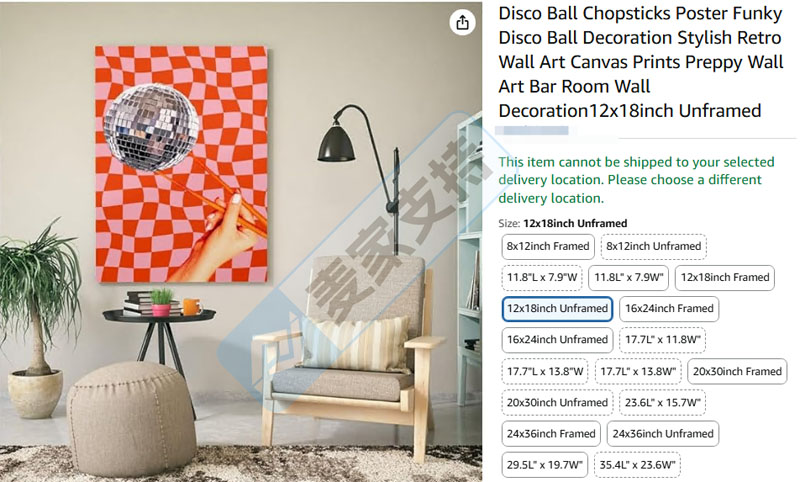Pick the 23.6L" x 15.7W" size

[664, 402]
